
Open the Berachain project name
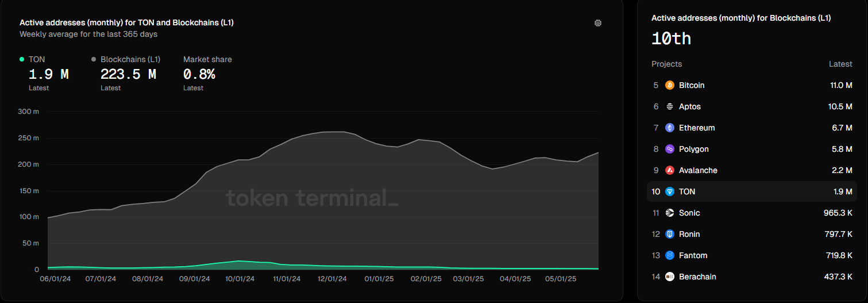697,277
